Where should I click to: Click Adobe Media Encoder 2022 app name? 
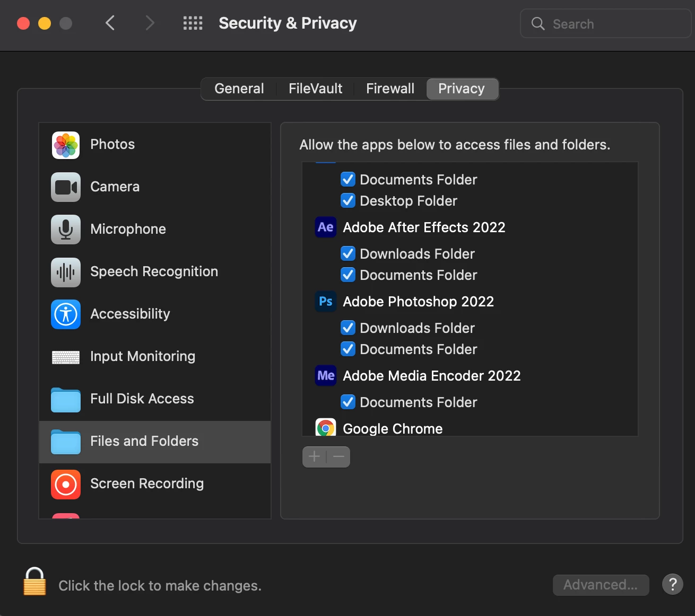[x=432, y=376]
